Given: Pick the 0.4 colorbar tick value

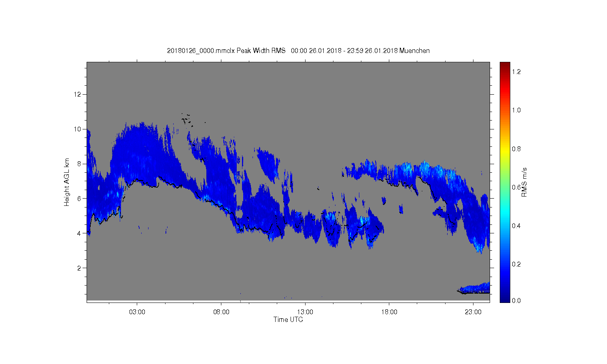Looking at the screenshot, I should (x=516, y=226).
